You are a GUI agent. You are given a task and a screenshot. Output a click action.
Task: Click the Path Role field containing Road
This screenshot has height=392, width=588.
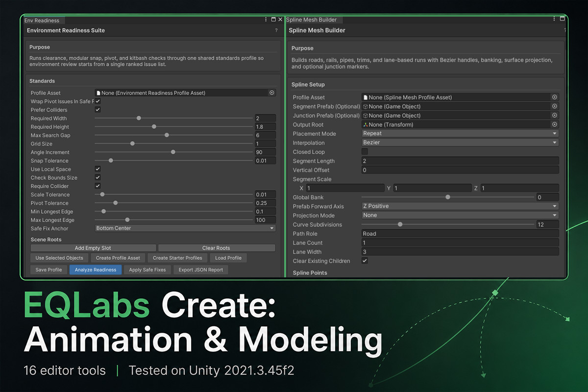(460, 234)
